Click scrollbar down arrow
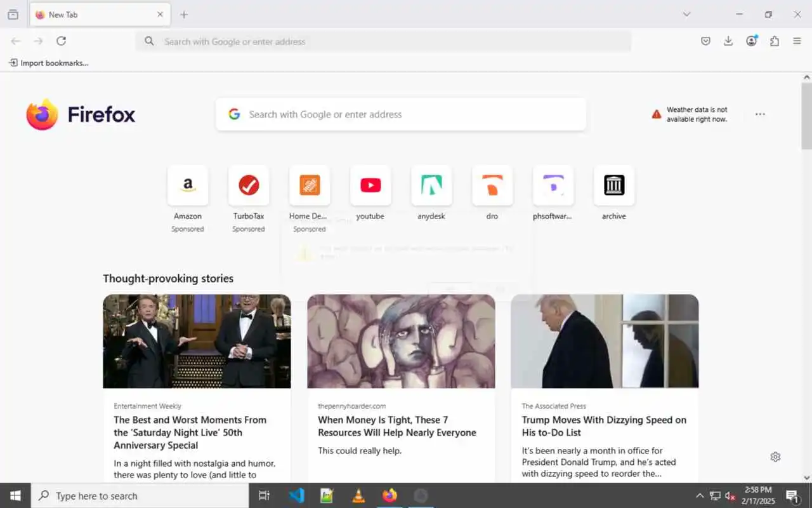Image resolution: width=812 pixels, height=508 pixels. coord(806,478)
